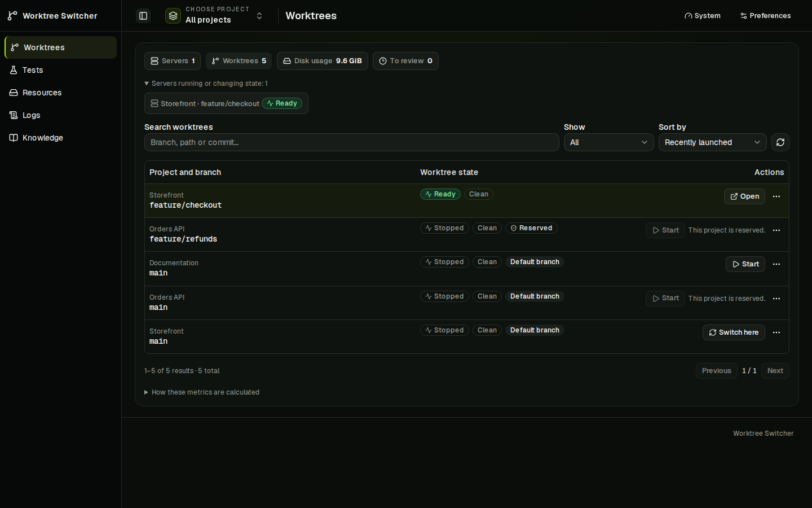Open more actions for Orders API main row

(x=776, y=299)
